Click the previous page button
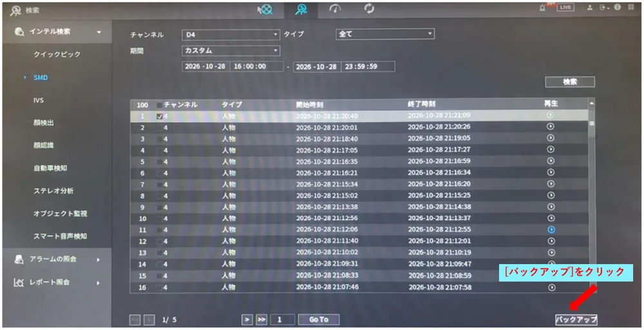 pyautogui.click(x=149, y=320)
